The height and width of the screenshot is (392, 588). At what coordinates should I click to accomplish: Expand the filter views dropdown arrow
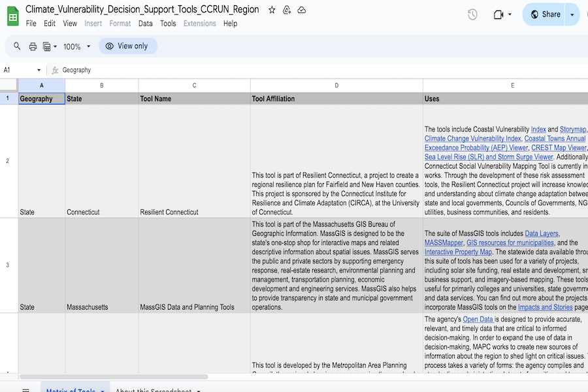(x=55, y=46)
